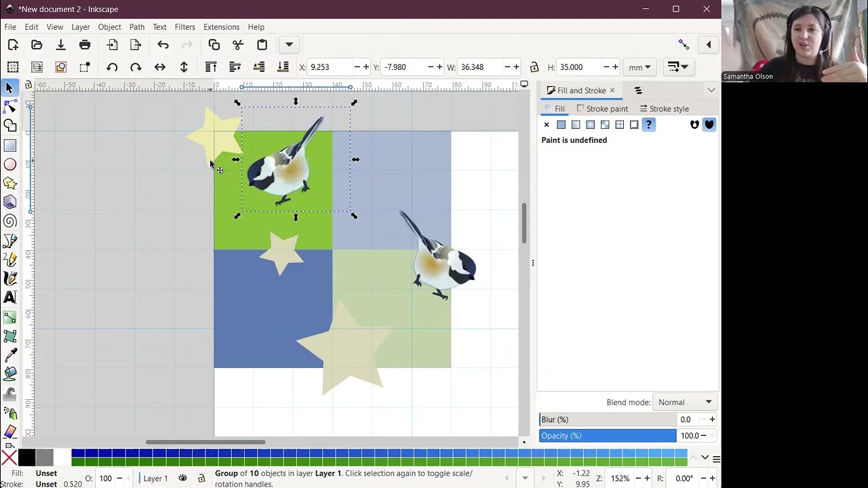Flip selection horizontally
868x488 pixels.
point(160,67)
